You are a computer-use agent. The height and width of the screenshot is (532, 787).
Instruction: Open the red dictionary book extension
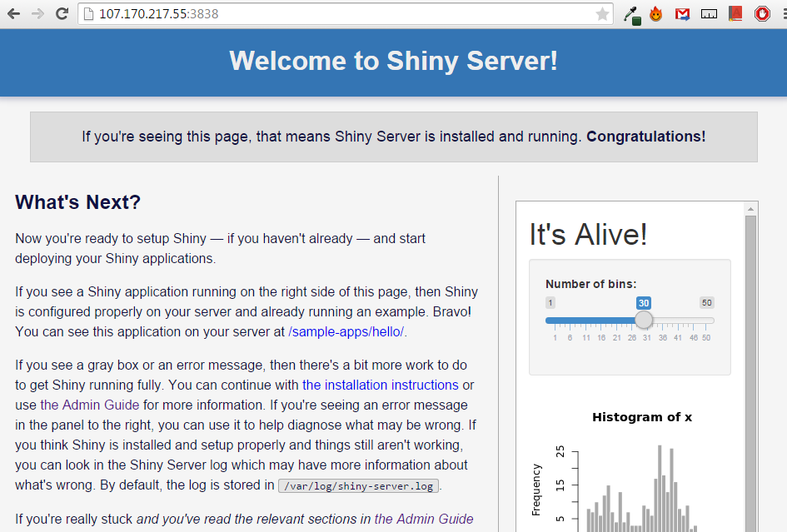[735, 14]
